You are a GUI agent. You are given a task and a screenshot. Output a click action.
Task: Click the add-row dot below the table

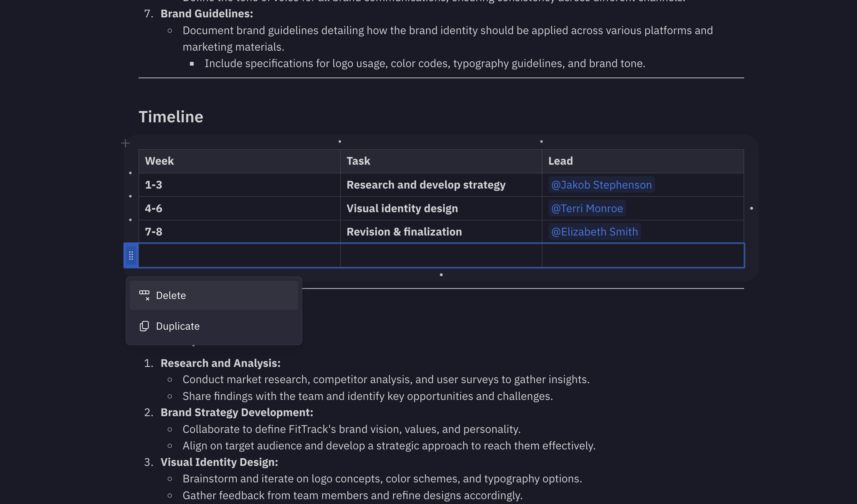click(x=441, y=274)
